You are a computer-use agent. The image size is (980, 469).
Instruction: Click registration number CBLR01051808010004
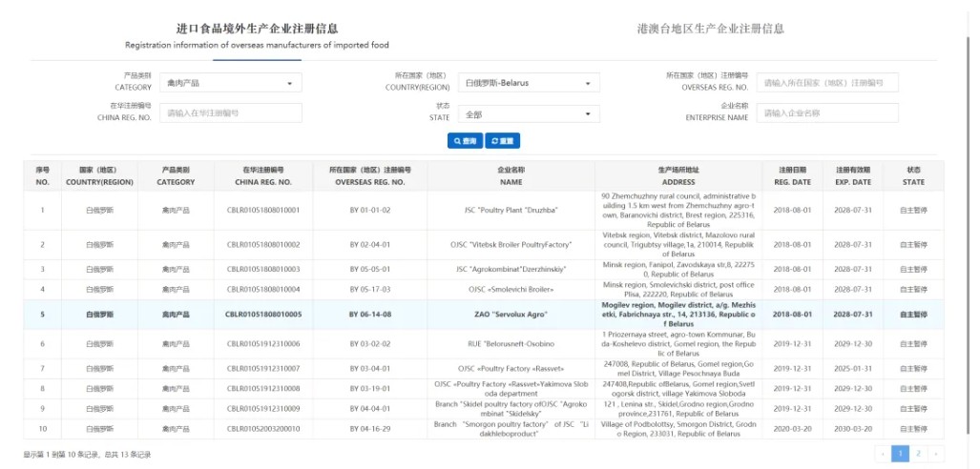263,289
